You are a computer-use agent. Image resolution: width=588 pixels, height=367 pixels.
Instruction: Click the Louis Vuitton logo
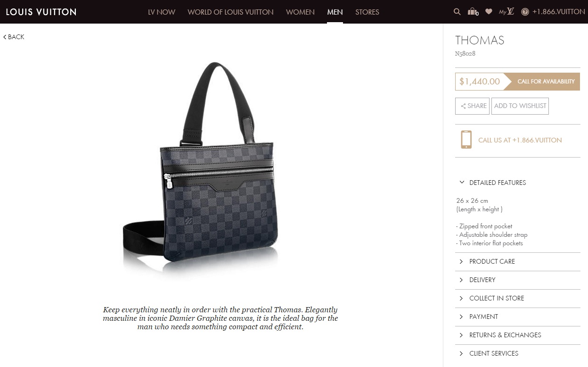[x=41, y=12]
